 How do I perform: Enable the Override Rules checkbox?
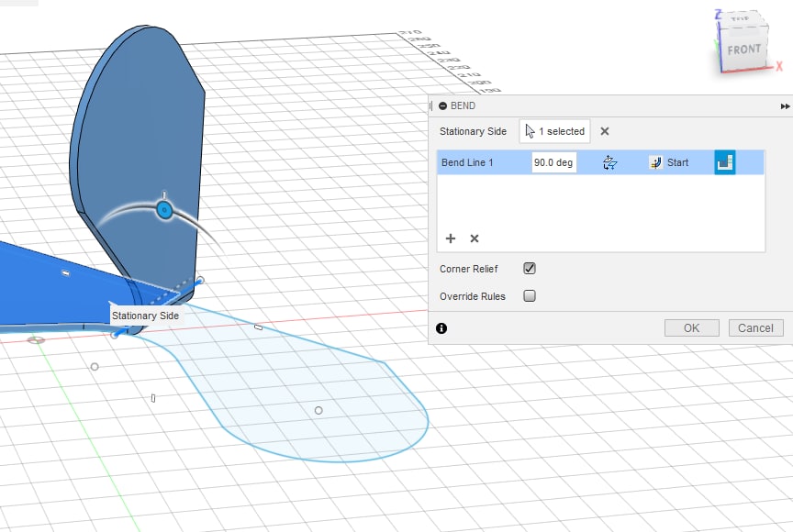[530, 295]
